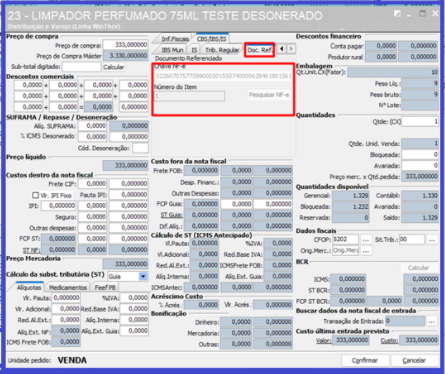Screen dimensions: 445x374
Task: Click the Aliq. SUFRAMA percentage field
Action: pos(92,126)
